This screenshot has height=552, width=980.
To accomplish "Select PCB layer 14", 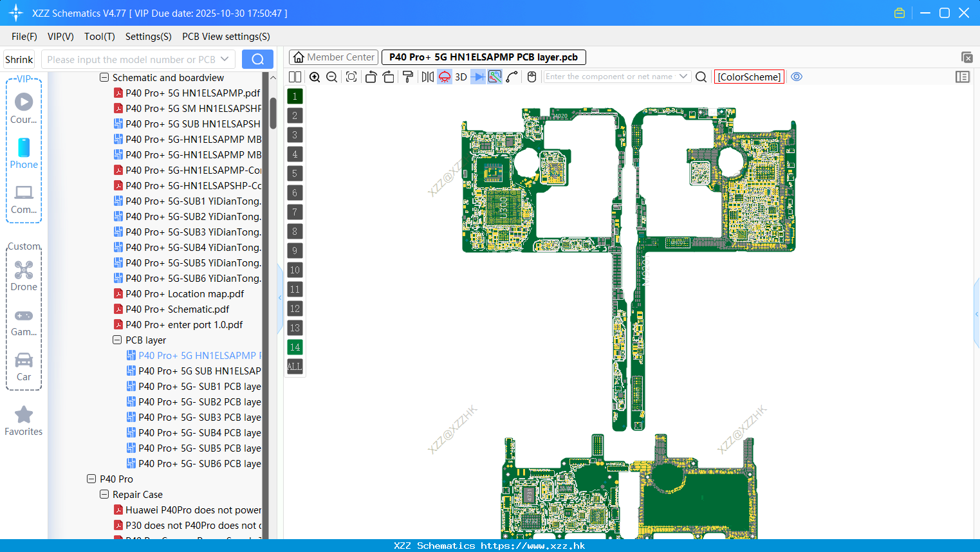I will point(295,347).
